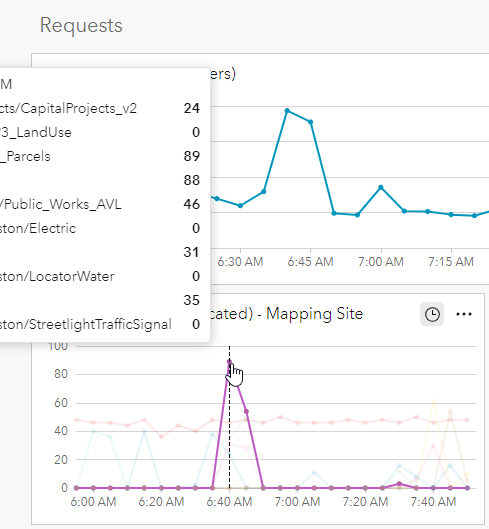The image size is (489, 529).
Task: Select the teal data point at 6:30 AM
Action: [240, 205]
